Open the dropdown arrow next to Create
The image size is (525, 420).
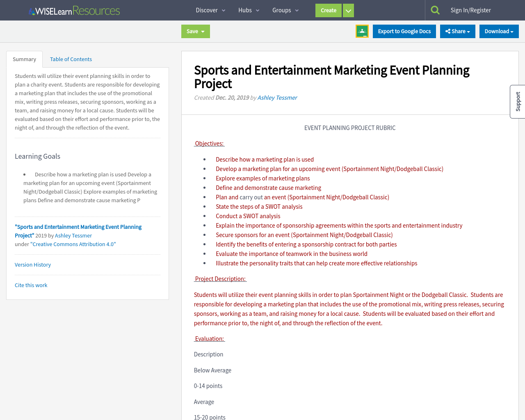(x=348, y=10)
